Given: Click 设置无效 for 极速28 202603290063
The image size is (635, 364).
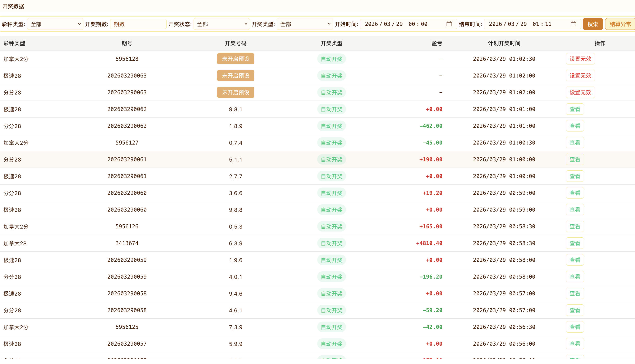Looking at the screenshot, I should coord(580,75).
